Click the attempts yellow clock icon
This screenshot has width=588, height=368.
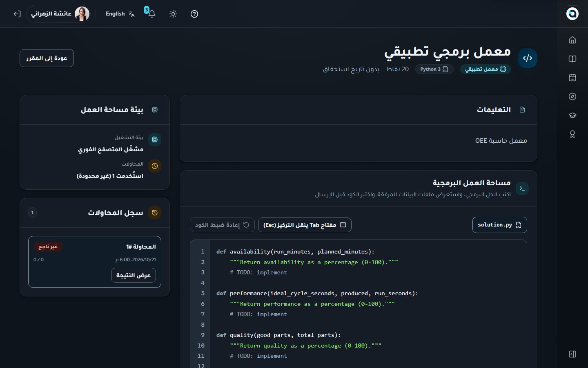click(x=155, y=166)
